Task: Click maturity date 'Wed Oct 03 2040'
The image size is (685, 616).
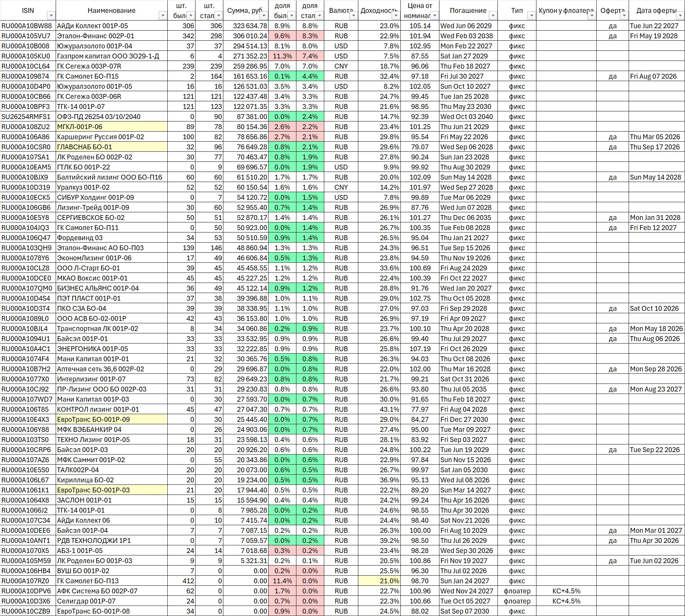Action: pos(468,117)
